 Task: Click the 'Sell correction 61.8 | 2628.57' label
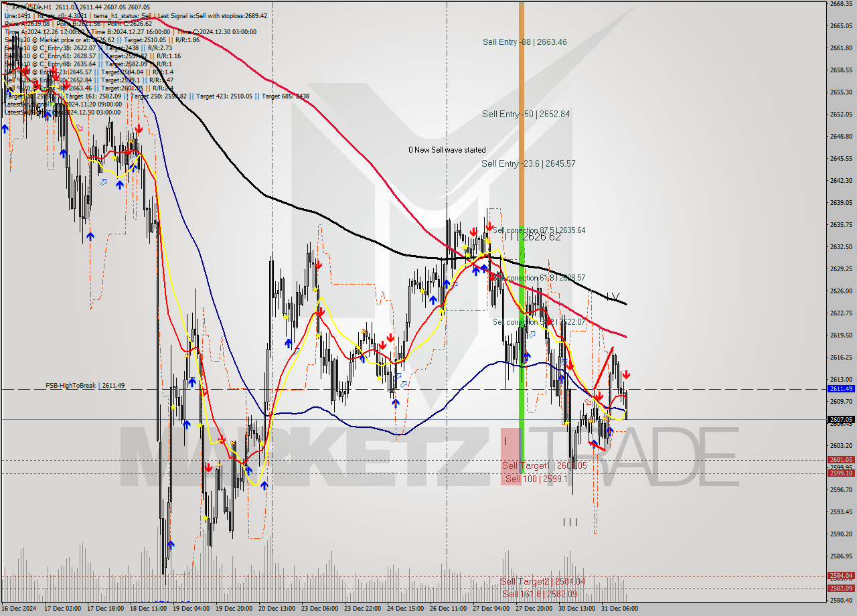point(539,278)
